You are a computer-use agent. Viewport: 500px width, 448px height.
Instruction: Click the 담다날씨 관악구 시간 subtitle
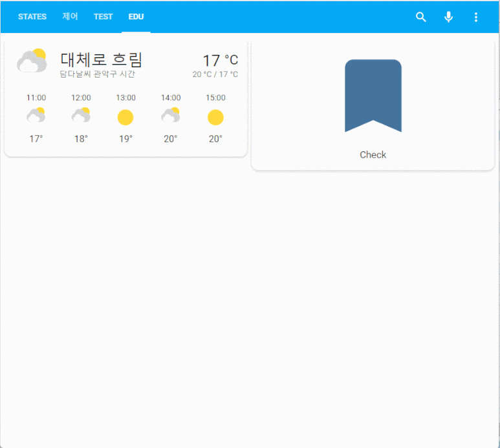[x=97, y=74]
